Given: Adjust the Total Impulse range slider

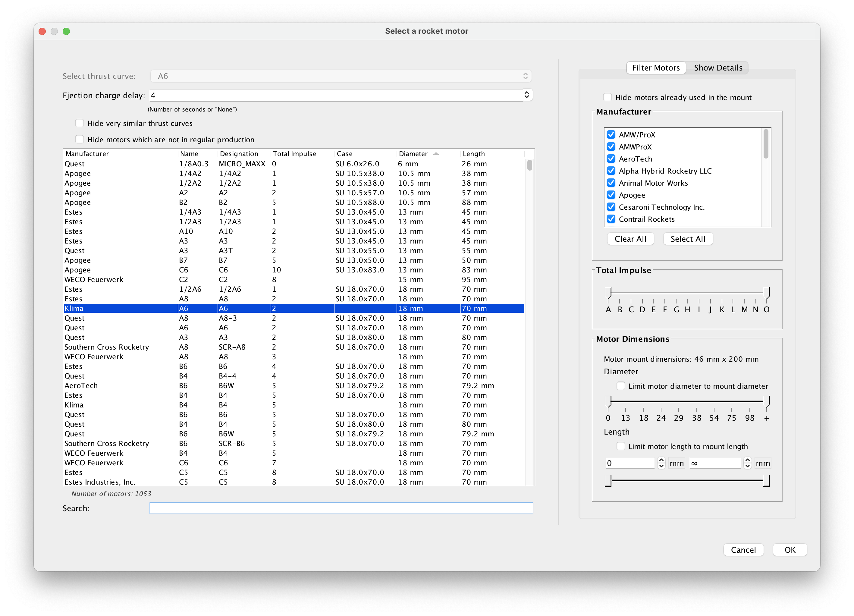Looking at the screenshot, I should click(687, 294).
